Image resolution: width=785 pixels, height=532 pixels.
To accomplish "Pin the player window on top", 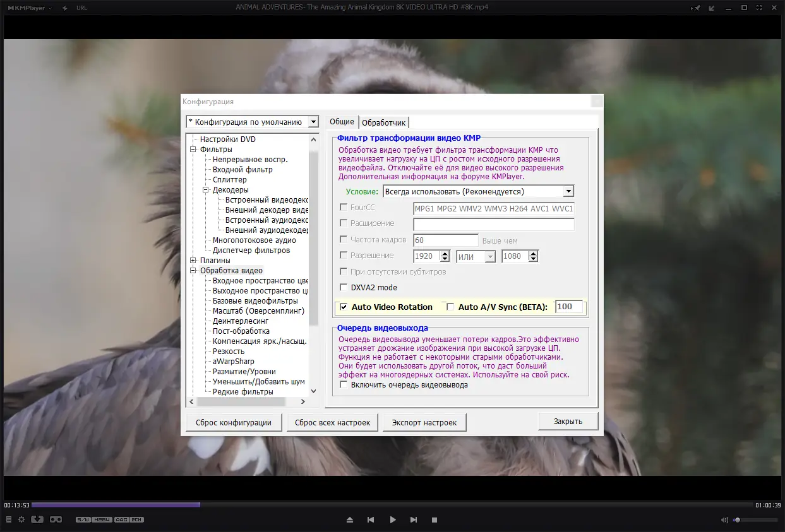I will pyautogui.click(x=696, y=8).
